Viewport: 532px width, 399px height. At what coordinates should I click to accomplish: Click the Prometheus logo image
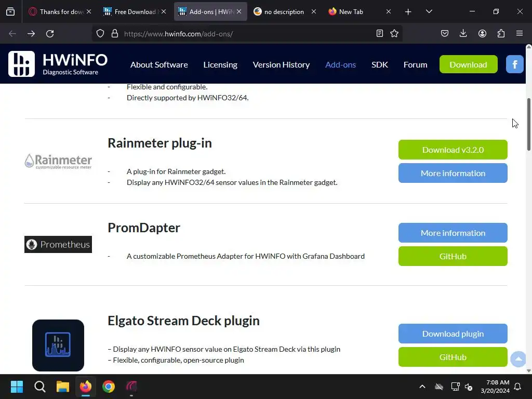[x=58, y=244]
